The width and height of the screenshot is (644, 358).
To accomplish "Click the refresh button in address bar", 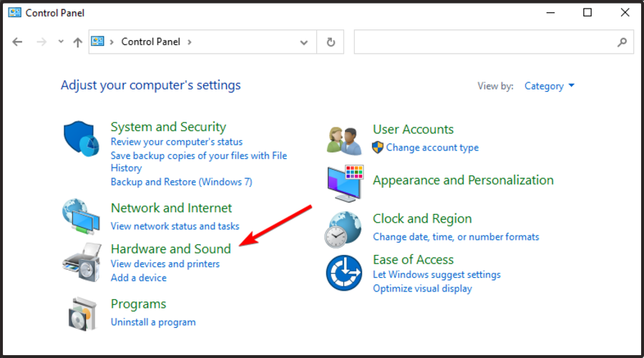I will [331, 42].
